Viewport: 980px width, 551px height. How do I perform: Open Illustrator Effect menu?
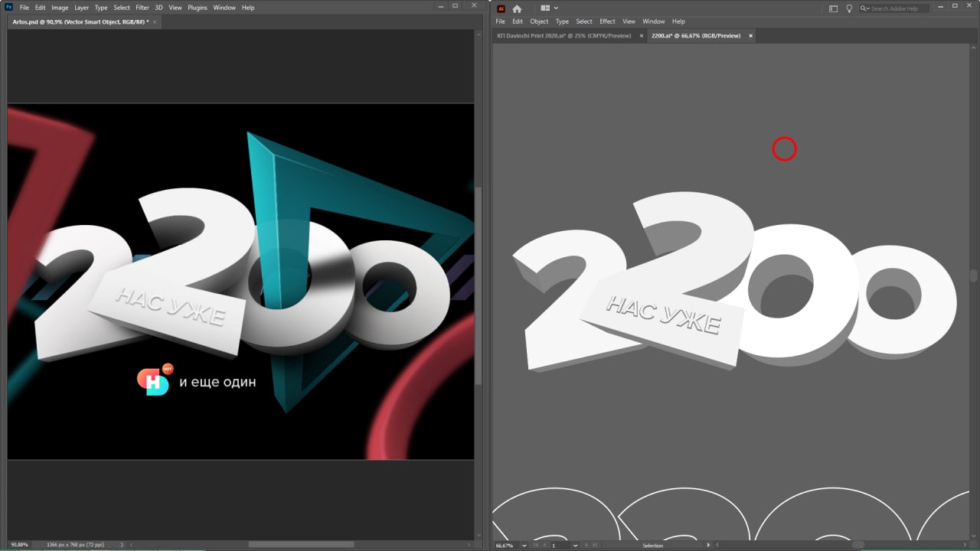pyautogui.click(x=607, y=21)
